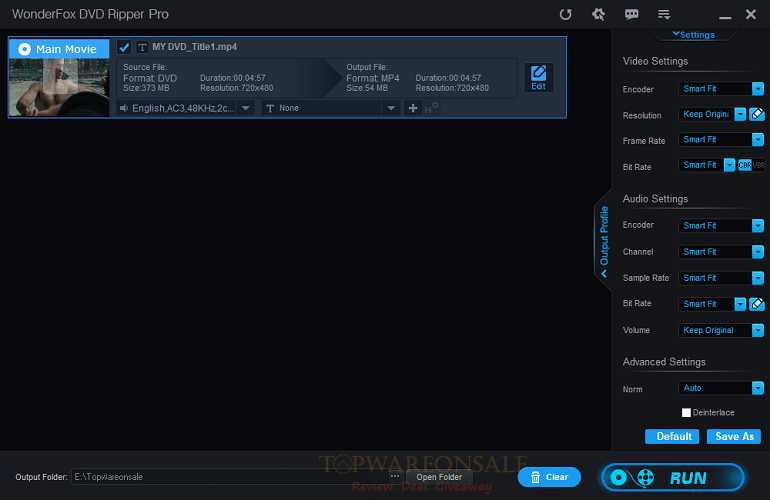
Task: Expand the subtitle None dropdown
Action: point(391,108)
